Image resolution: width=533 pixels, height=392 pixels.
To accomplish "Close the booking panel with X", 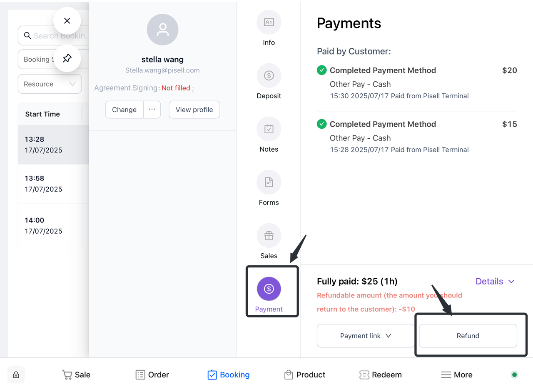I will point(67,21).
